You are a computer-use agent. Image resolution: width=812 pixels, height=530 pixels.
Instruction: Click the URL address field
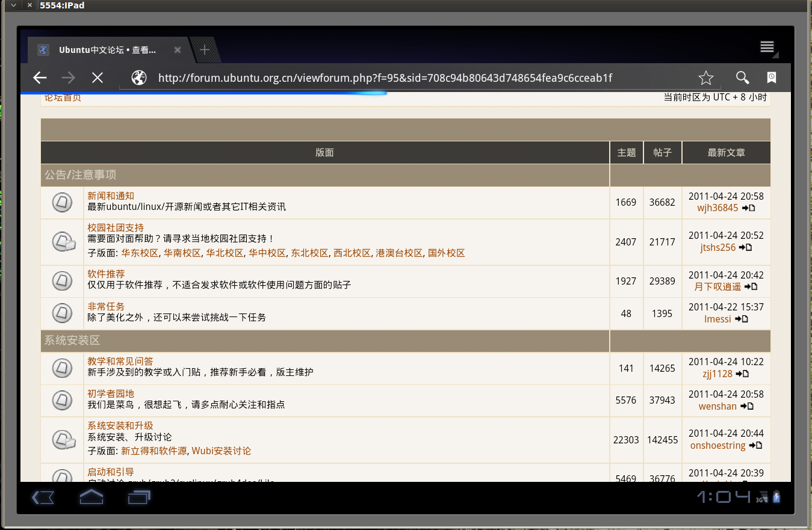click(x=385, y=78)
